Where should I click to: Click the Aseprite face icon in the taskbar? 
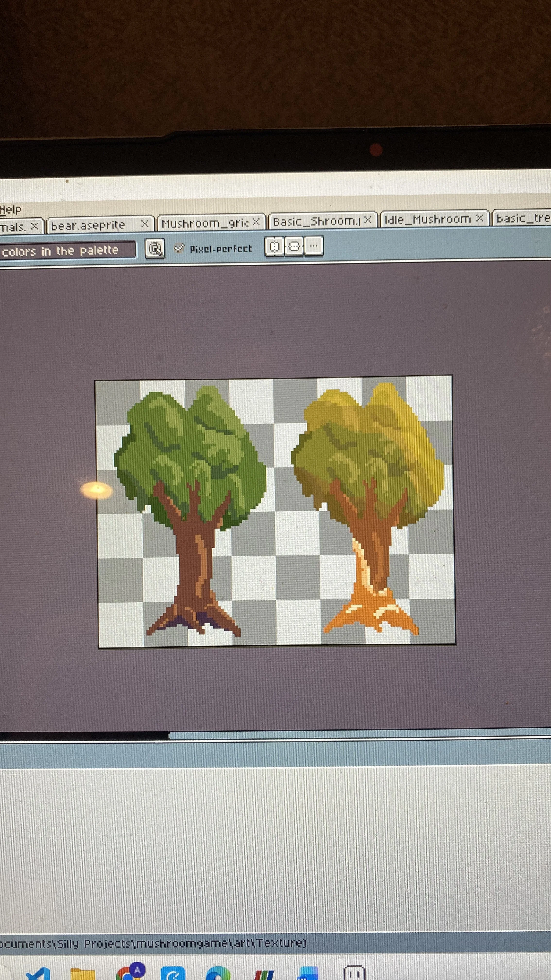(x=354, y=973)
